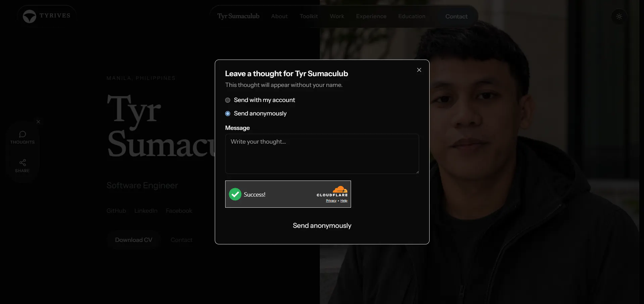Click the Contact nav button
The image size is (644, 304).
click(456, 16)
